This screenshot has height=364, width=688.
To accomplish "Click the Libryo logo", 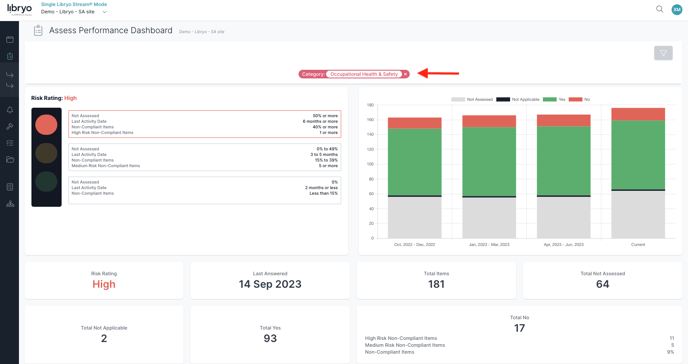I will click(19, 9).
